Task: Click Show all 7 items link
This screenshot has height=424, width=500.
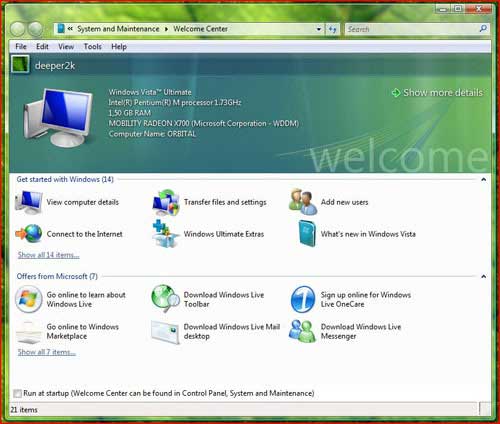Action: 47,352
